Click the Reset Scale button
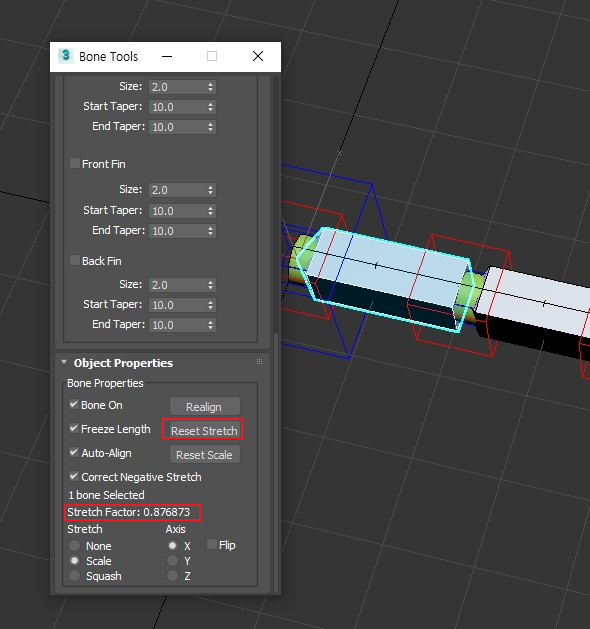The width and height of the screenshot is (590, 629). 205,455
